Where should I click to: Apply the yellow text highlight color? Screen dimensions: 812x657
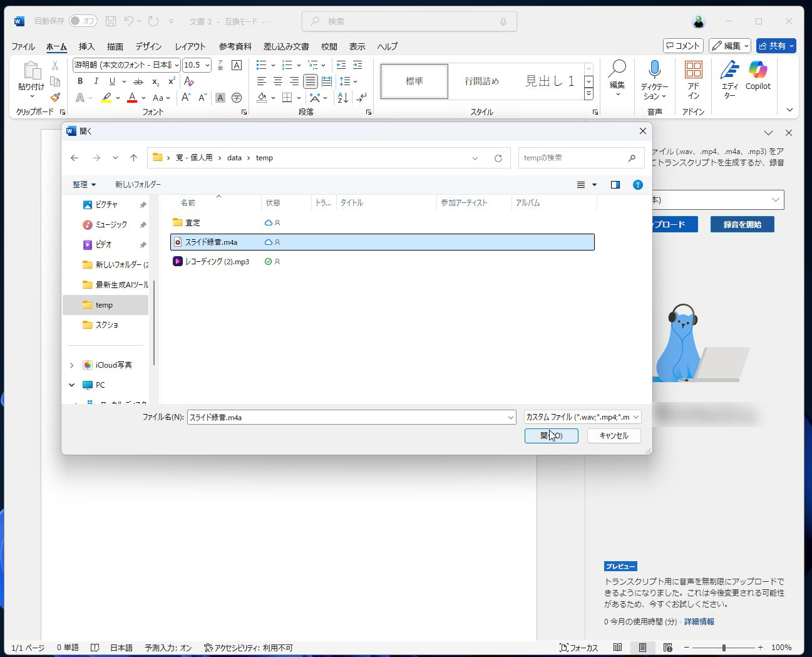coord(106,98)
